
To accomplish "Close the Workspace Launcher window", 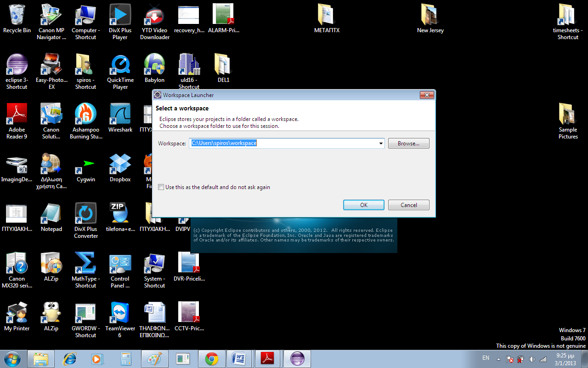I will (x=427, y=95).
